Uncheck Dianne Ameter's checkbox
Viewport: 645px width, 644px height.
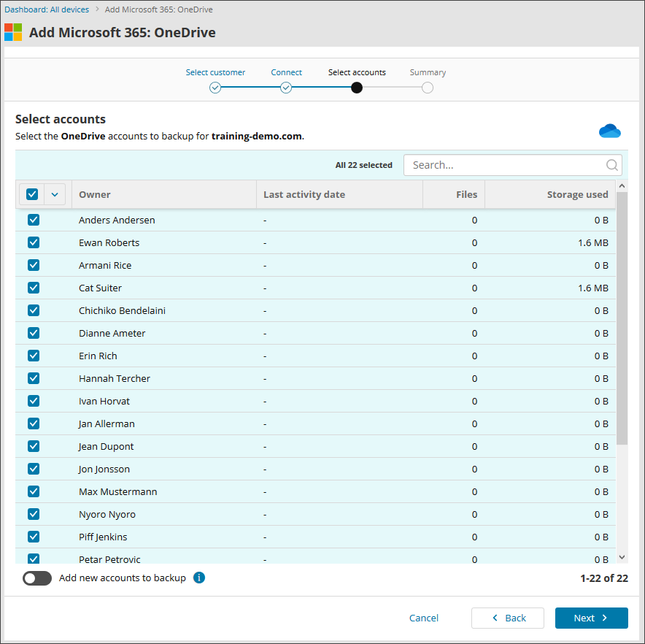click(x=34, y=333)
